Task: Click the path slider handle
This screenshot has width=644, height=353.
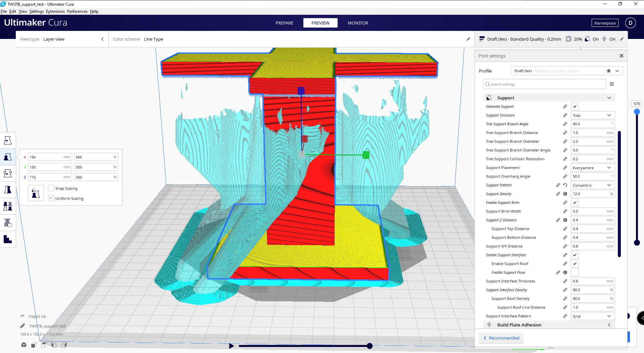Action: [369, 346]
